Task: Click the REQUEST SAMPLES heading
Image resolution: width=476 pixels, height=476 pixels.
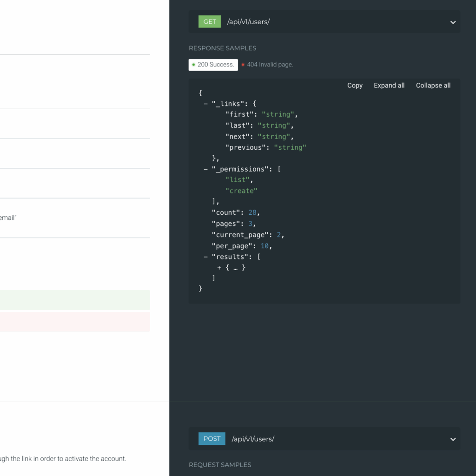Action: click(220, 465)
